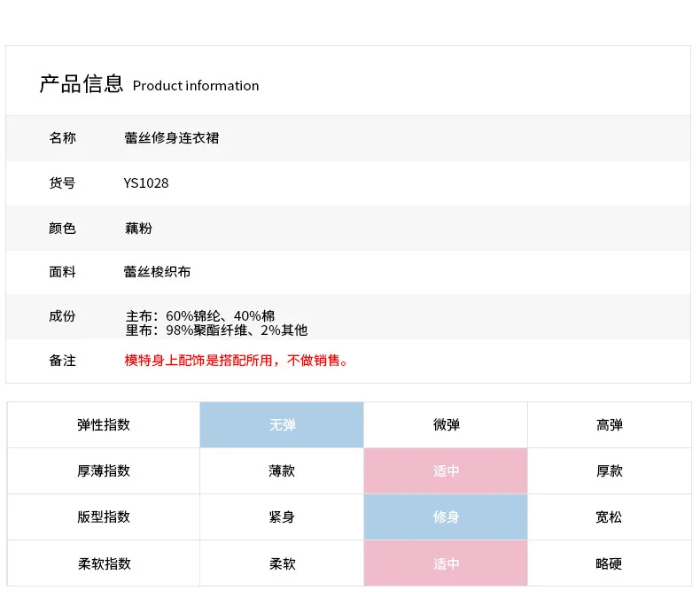
Task: Click the 版型指数 row header
Action: click(x=104, y=516)
